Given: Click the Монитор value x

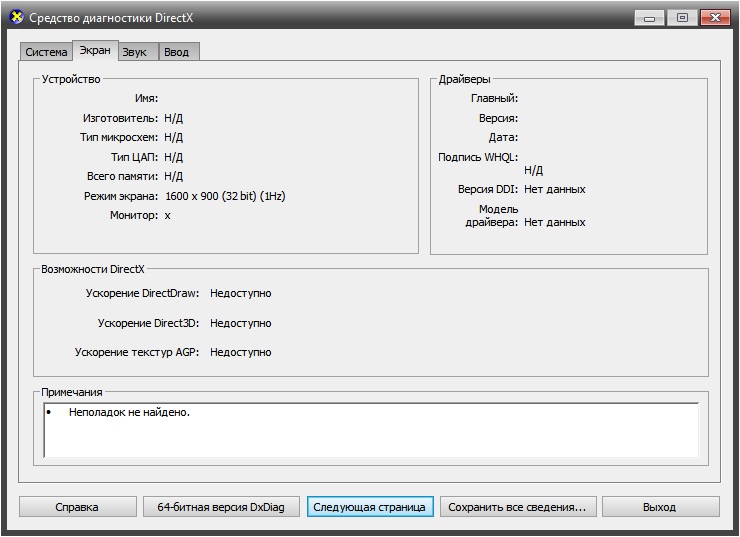Looking at the screenshot, I should (x=168, y=216).
